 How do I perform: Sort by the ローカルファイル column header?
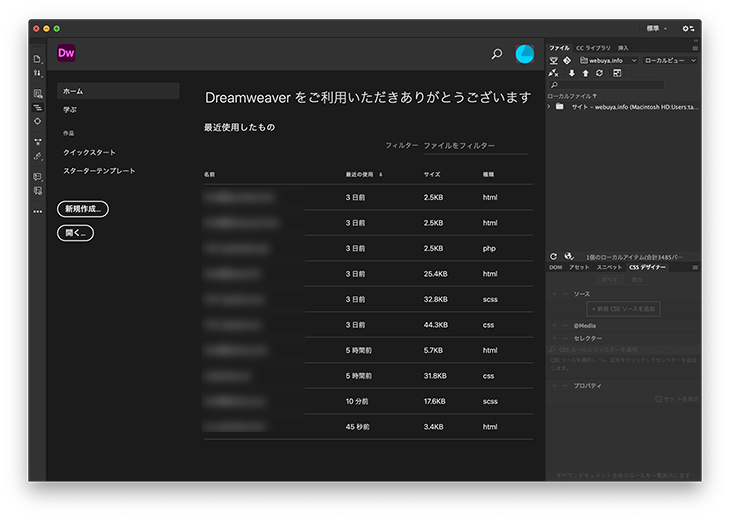[x=572, y=96]
